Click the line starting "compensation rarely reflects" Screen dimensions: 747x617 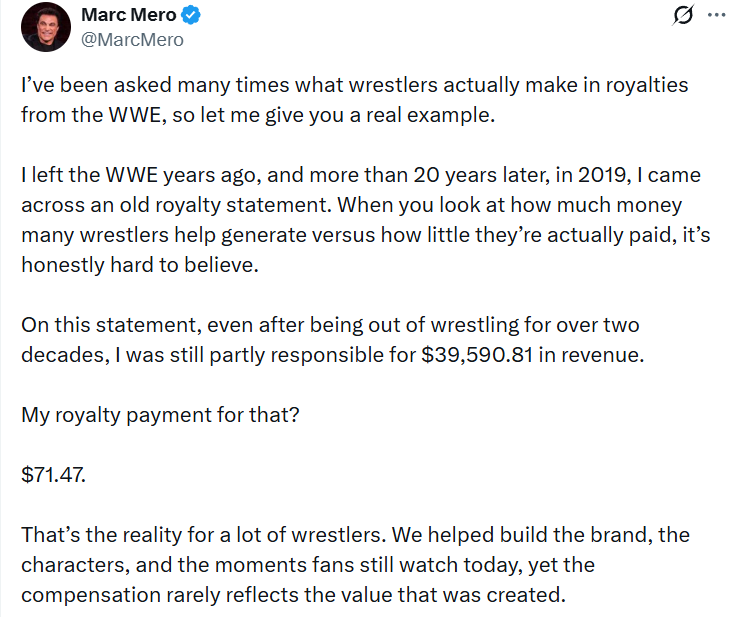293,593
